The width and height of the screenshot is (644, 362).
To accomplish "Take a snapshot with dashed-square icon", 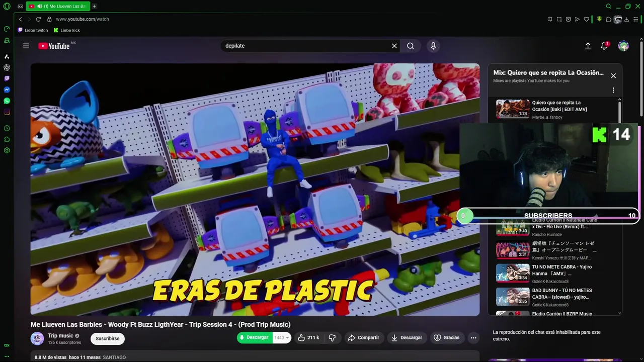I will pyautogui.click(x=559, y=19).
